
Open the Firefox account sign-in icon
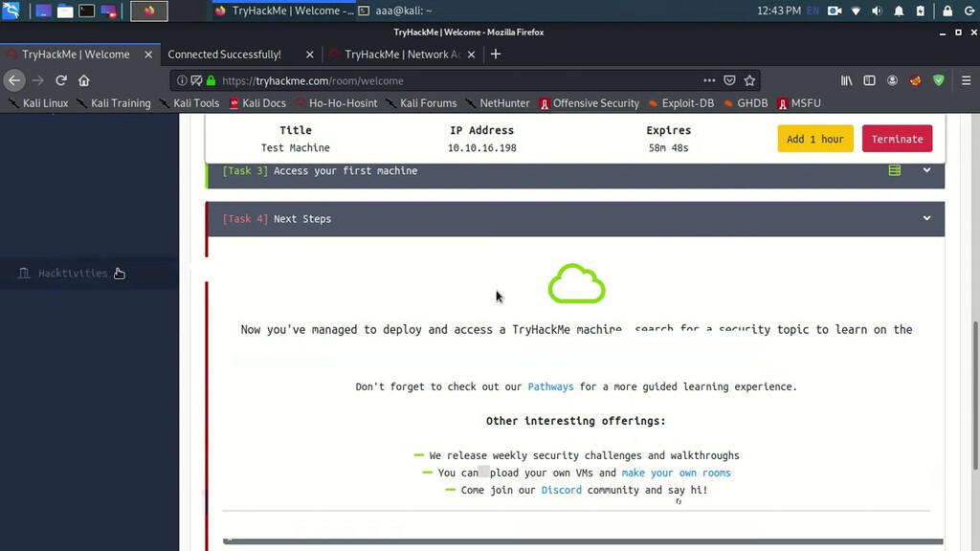click(x=892, y=80)
